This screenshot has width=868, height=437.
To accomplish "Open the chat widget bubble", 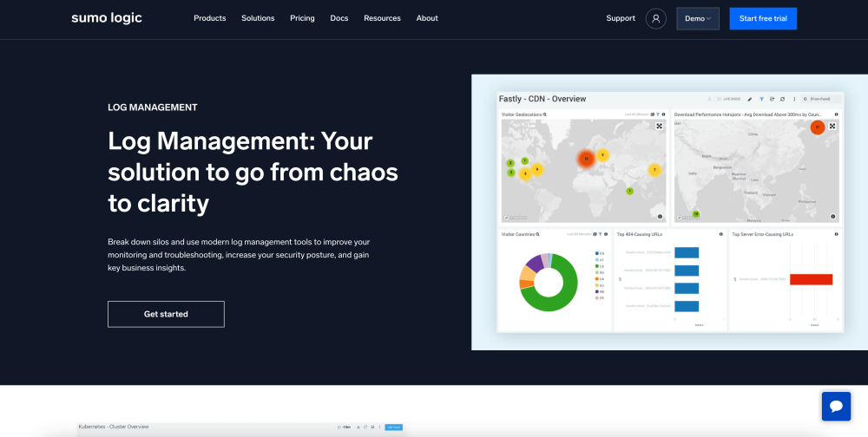I will click(836, 406).
